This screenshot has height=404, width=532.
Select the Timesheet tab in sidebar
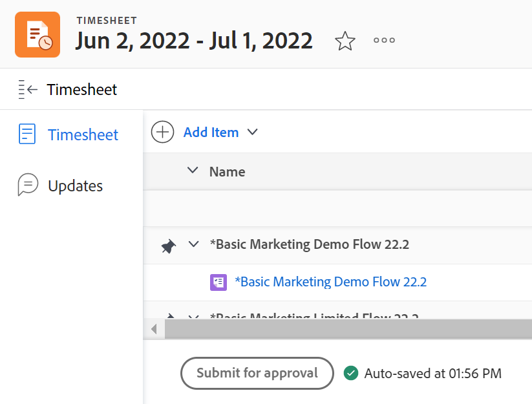83,134
